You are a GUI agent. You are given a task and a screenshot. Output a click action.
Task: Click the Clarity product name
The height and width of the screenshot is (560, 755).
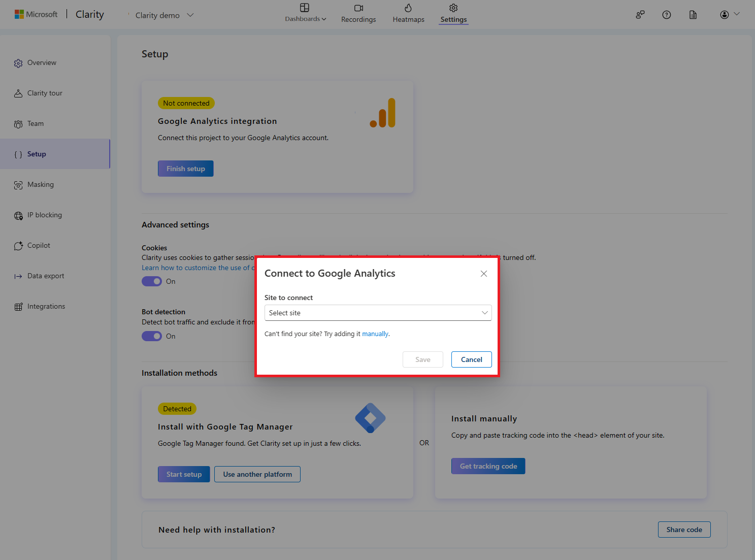point(90,14)
